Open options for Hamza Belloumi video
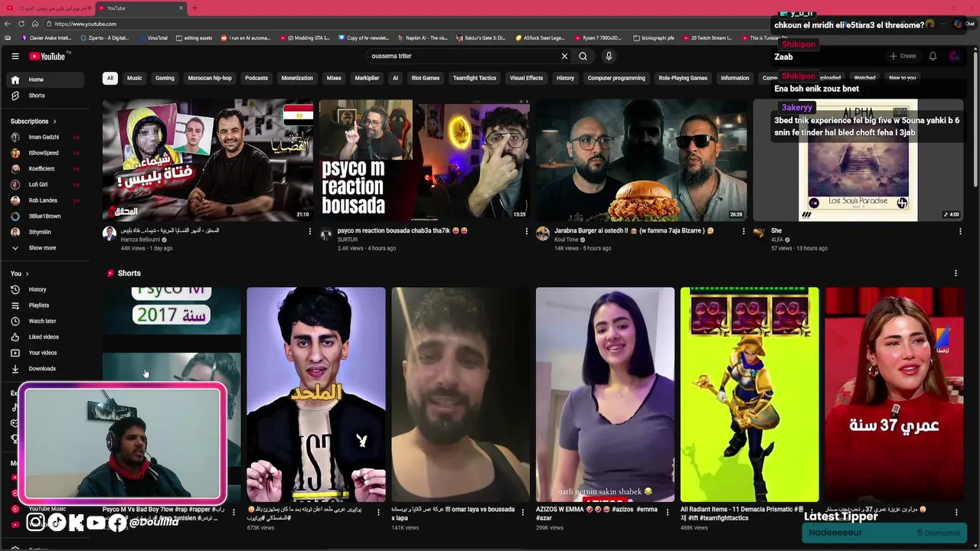Image resolution: width=980 pixels, height=551 pixels. click(x=310, y=230)
